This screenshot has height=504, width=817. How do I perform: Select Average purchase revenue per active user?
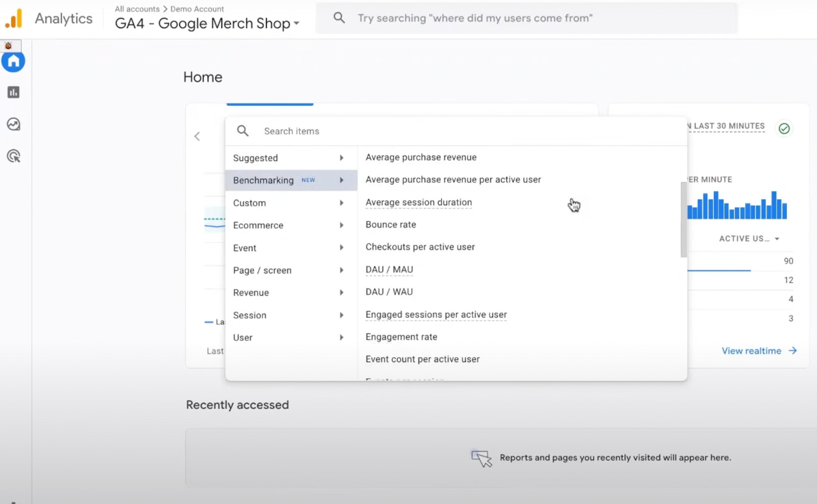click(453, 180)
